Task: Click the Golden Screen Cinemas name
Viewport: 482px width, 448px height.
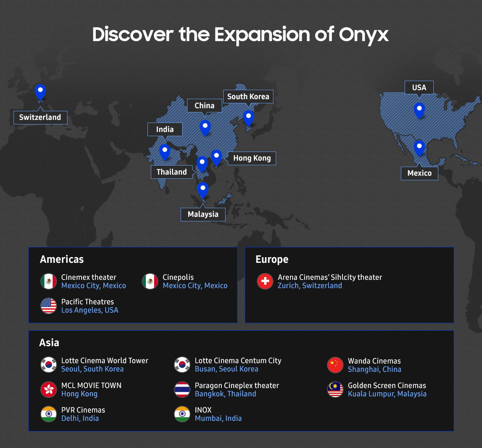Action: (387, 385)
